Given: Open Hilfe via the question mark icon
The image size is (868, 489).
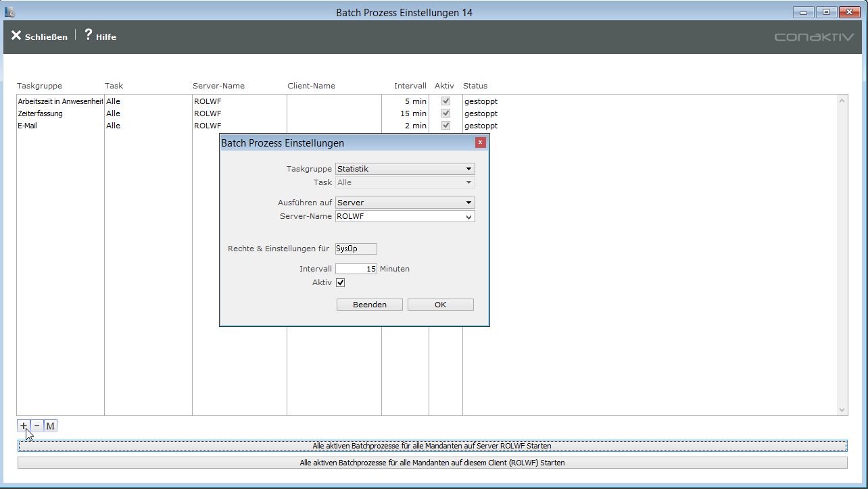Looking at the screenshot, I should coord(88,36).
